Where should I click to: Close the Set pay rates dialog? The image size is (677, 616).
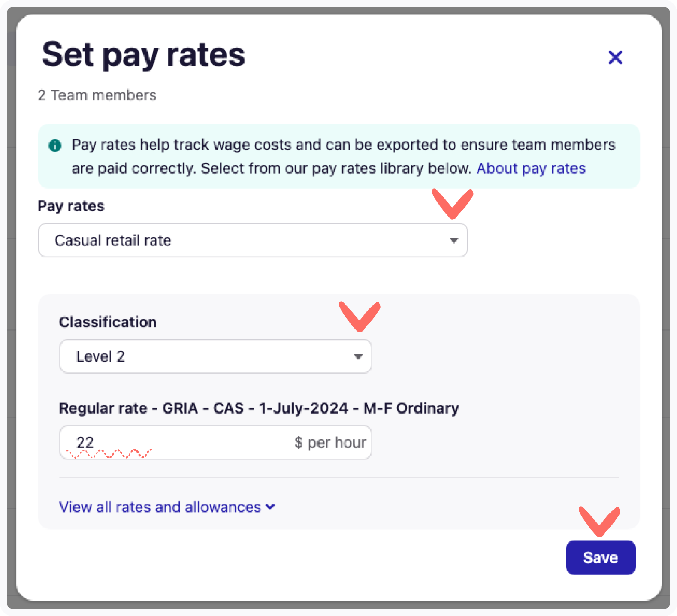(x=615, y=57)
